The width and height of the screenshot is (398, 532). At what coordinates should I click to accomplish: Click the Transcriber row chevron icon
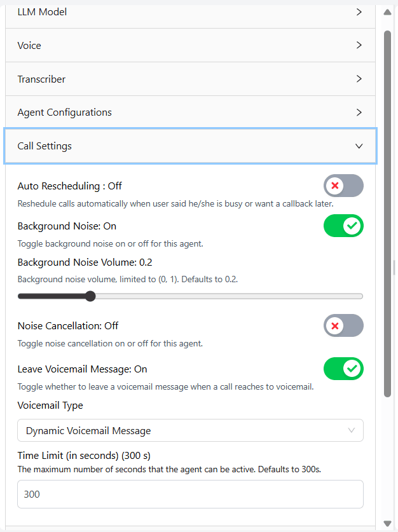(x=359, y=79)
